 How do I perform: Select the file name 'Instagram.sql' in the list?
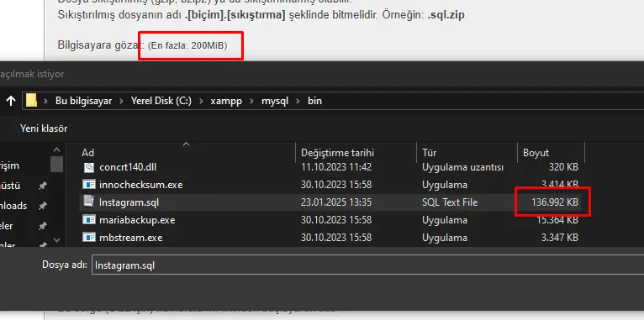pos(129,202)
